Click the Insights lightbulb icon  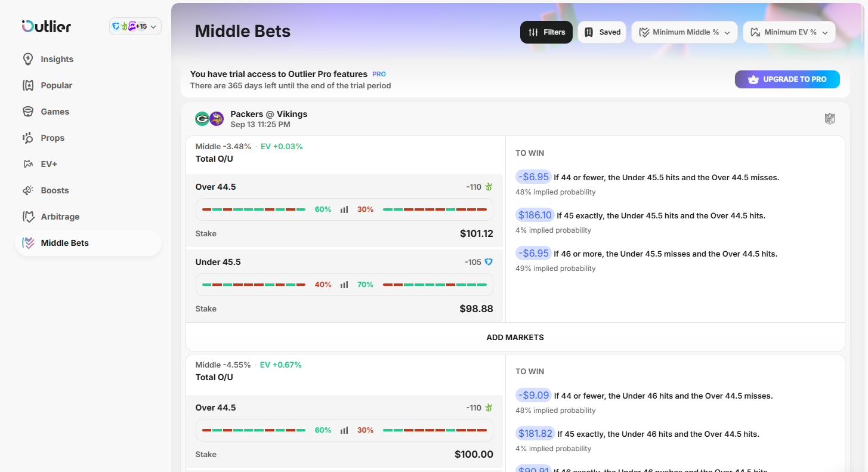coord(27,59)
